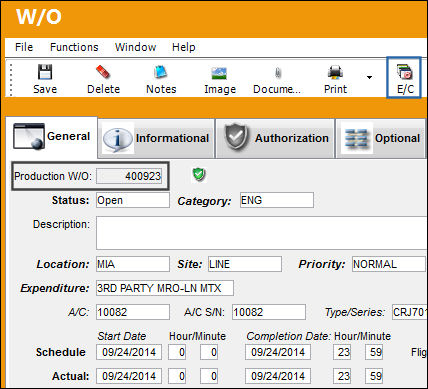Viewport: 428px width, 389px height.
Task: Switch to the Informational tab
Action: (156, 138)
